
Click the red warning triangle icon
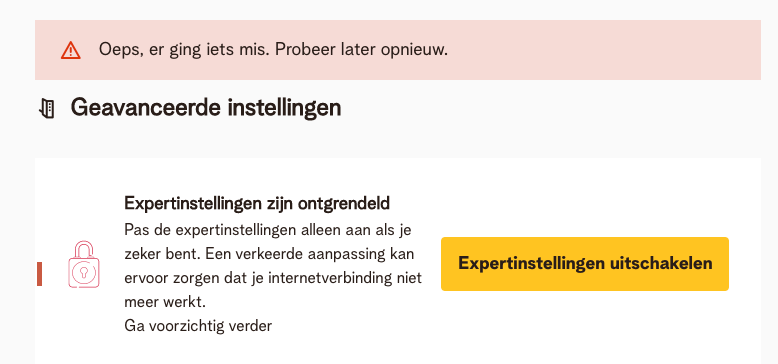click(70, 50)
